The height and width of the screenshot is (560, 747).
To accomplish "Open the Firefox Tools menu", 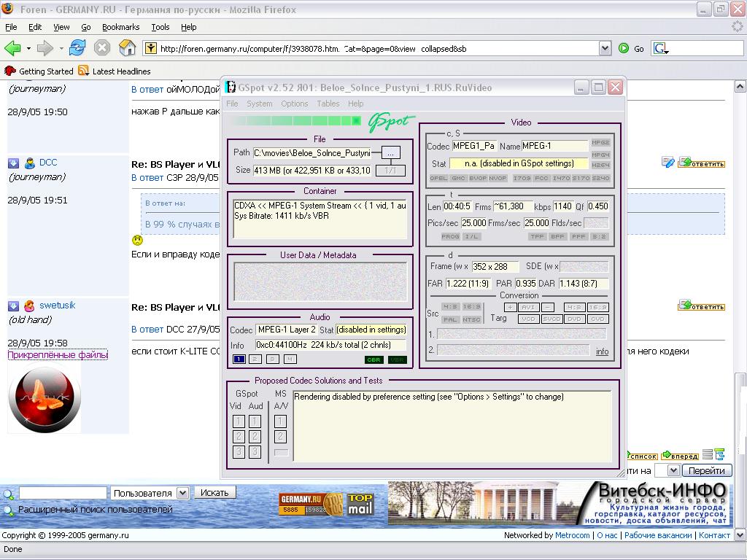I will pos(160,27).
